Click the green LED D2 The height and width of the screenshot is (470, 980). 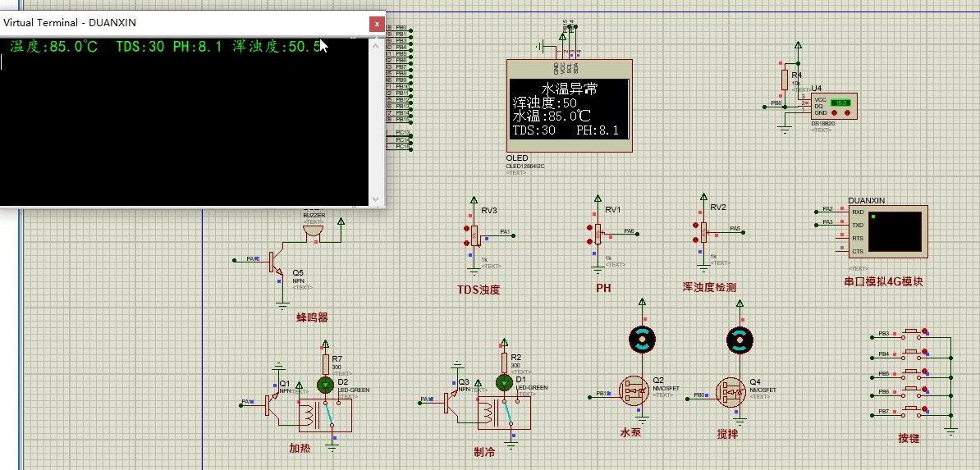click(325, 384)
